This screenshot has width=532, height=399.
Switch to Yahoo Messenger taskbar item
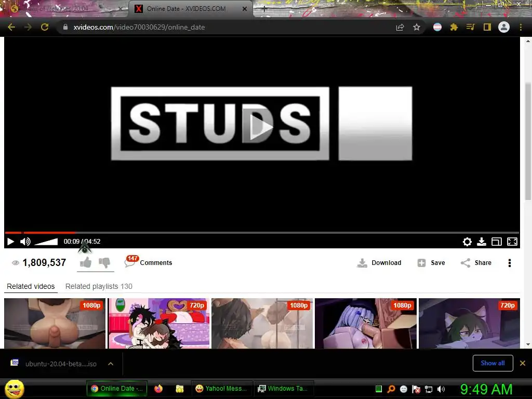221,389
